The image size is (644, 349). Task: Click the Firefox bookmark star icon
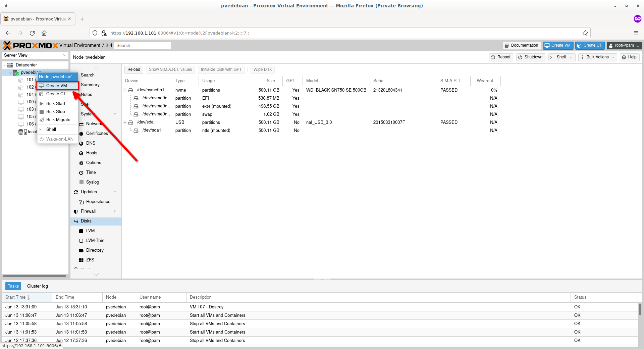pyautogui.click(x=585, y=33)
